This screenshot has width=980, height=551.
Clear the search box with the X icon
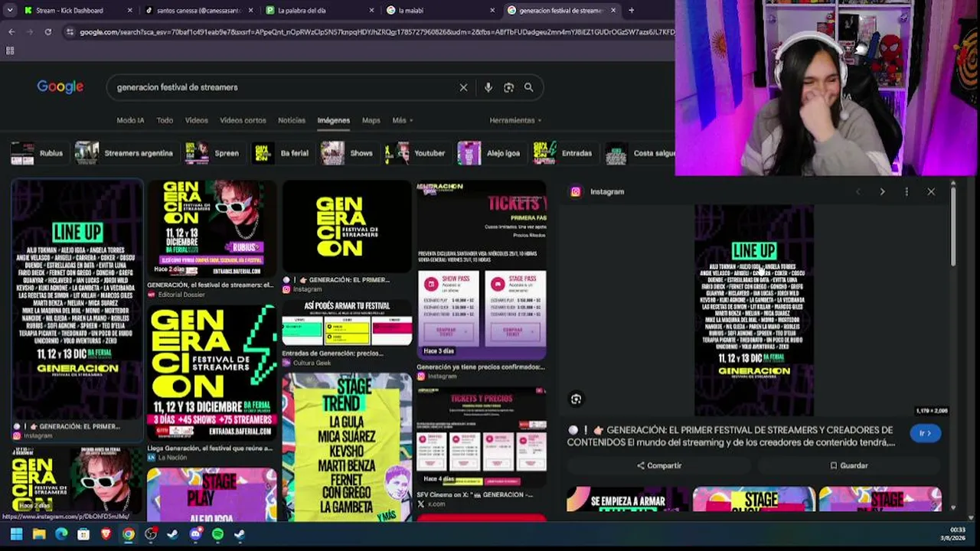tap(463, 87)
